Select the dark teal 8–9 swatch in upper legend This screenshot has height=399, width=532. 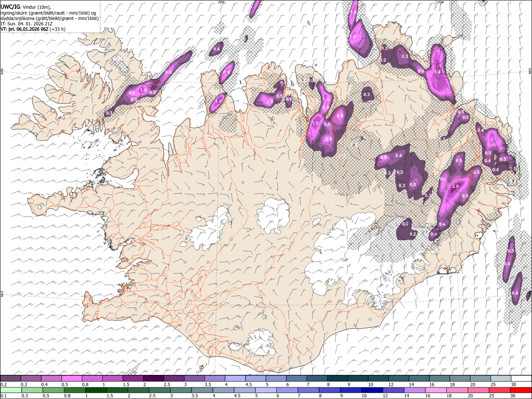pos(337,379)
